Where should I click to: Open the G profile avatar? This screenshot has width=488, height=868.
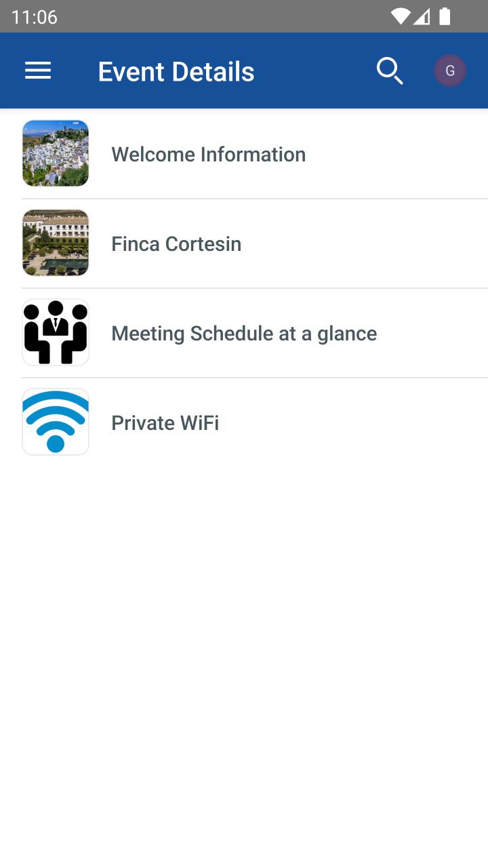(x=450, y=71)
